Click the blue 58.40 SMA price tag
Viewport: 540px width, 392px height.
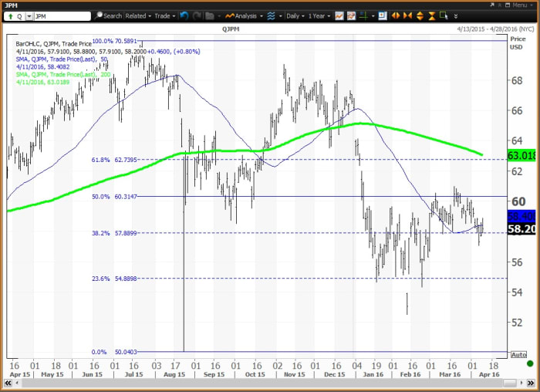(x=521, y=216)
